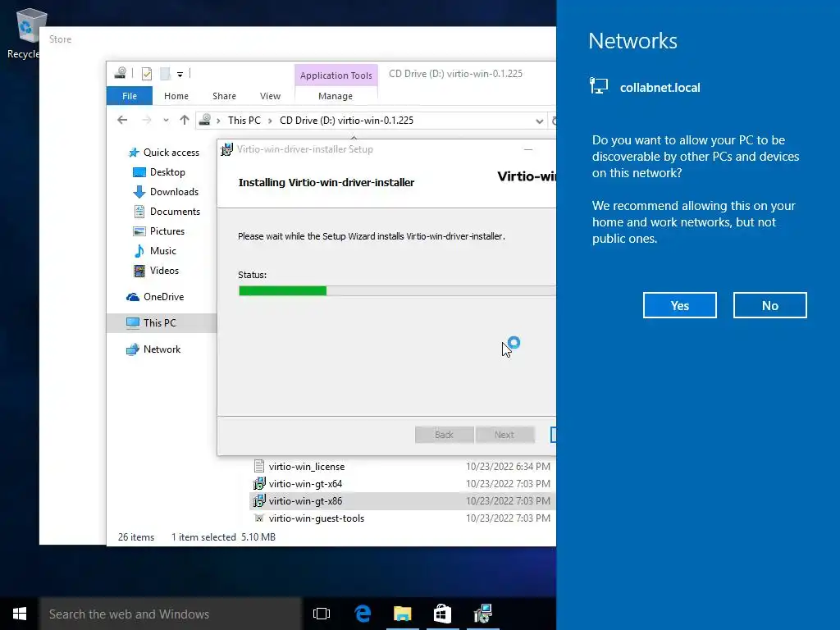Select the virtio-win_license file

307,467
